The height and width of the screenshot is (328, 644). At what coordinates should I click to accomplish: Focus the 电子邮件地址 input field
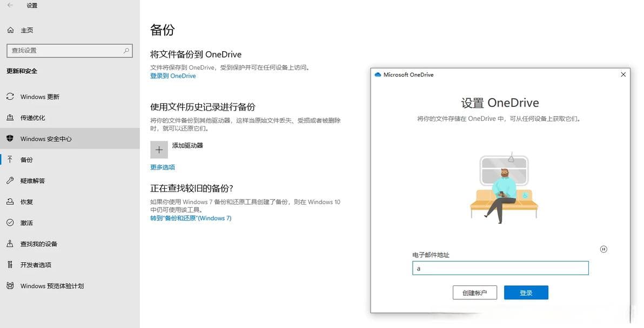click(500, 268)
